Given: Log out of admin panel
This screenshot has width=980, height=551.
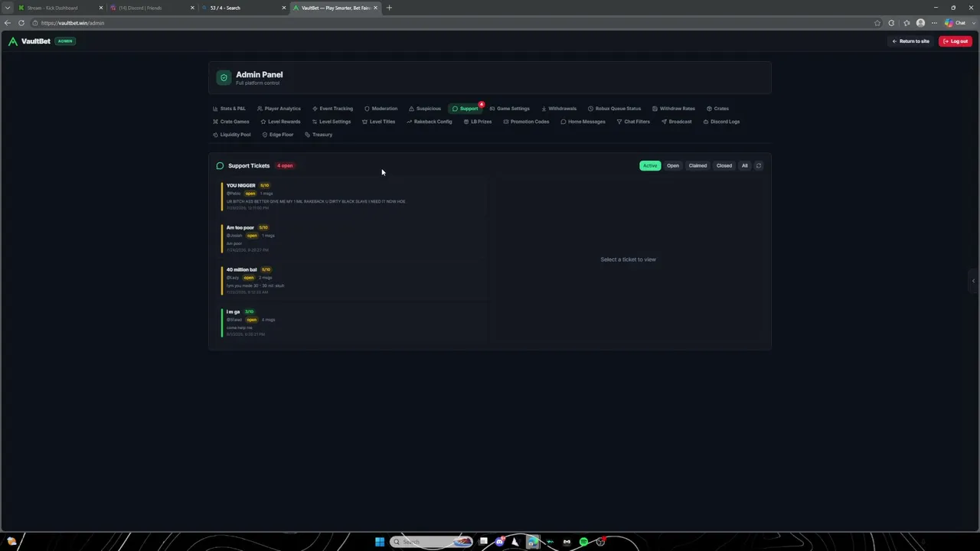Looking at the screenshot, I should (x=955, y=41).
